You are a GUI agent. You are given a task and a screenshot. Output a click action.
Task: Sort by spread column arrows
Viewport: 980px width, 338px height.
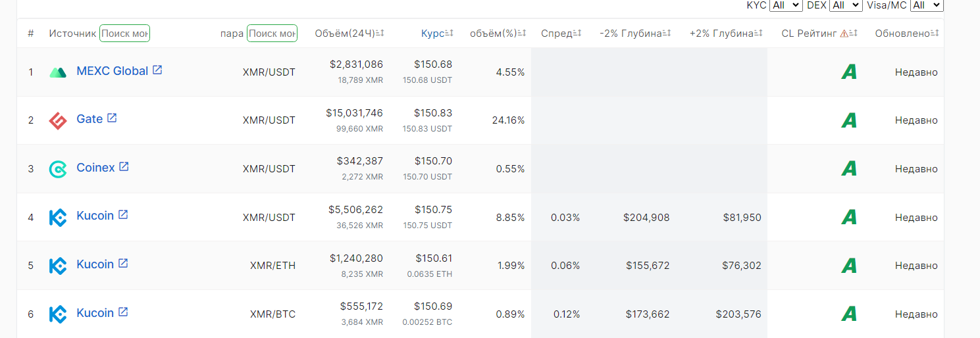tap(578, 34)
